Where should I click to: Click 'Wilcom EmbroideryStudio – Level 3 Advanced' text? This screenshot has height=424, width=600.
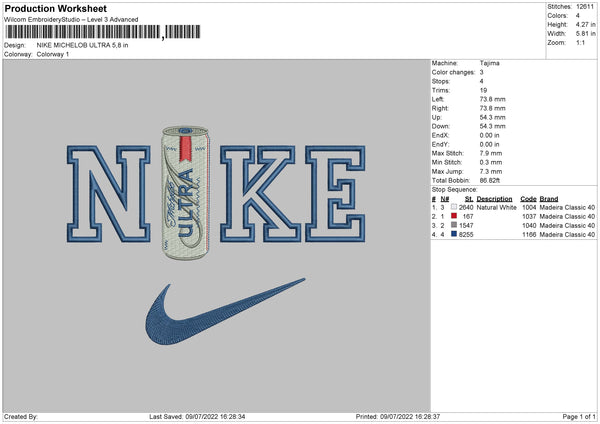pos(71,20)
